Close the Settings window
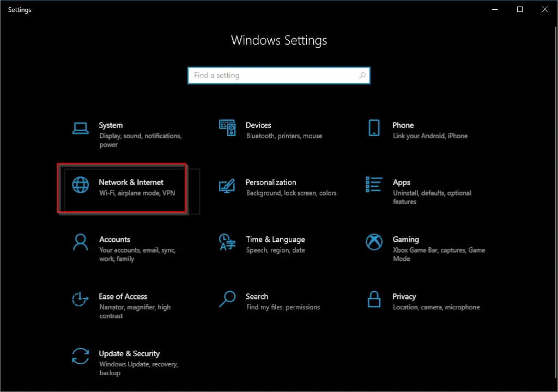 544,10
